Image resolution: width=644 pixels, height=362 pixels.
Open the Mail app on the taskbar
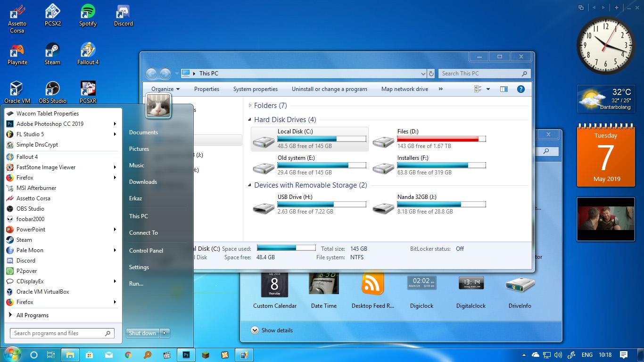pyautogui.click(x=109, y=355)
